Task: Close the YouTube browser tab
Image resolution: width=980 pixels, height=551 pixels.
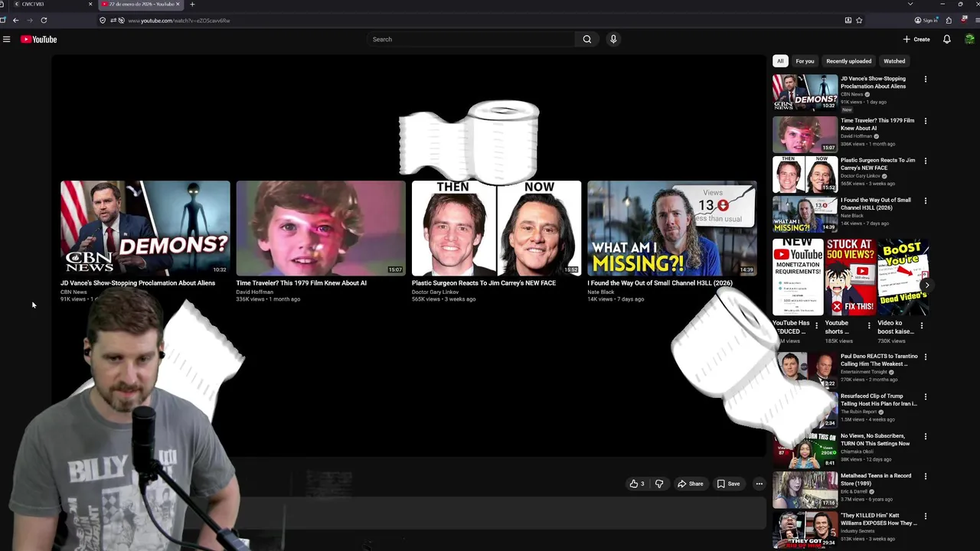Action: pos(178,5)
